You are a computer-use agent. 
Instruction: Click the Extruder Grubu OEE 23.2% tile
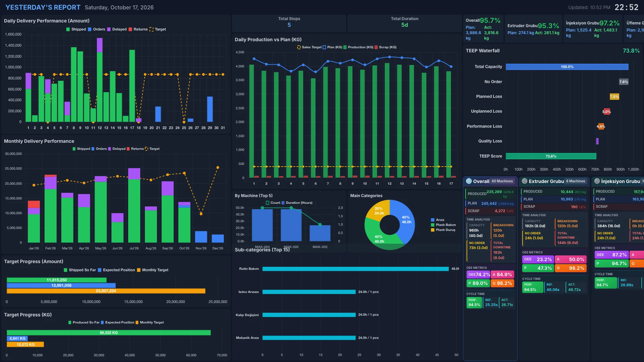click(538, 259)
